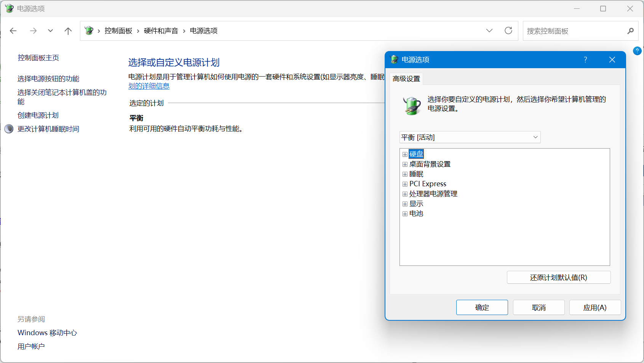Image resolution: width=644 pixels, height=363 pixels.
Task: Maximize the 电源选项 main window
Action: click(x=603, y=8)
